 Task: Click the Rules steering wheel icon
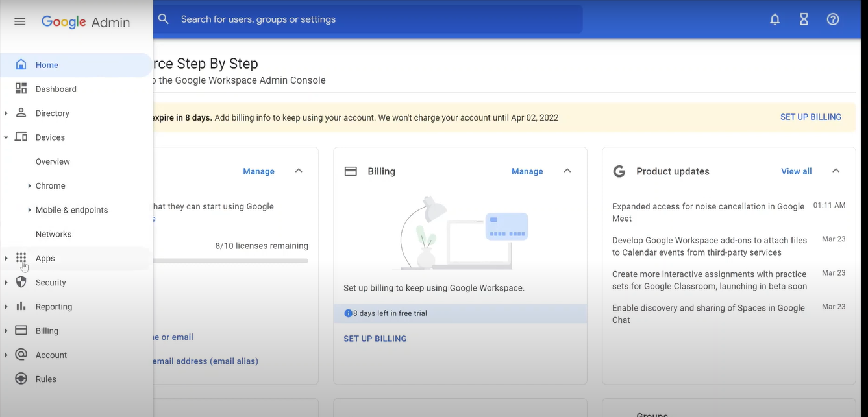pyautogui.click(x=21, y=379)
